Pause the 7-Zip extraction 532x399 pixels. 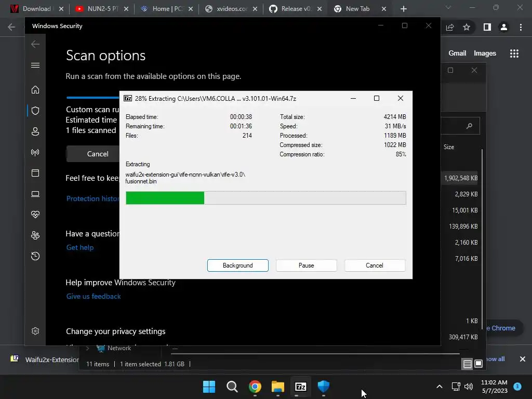[307, 265]
